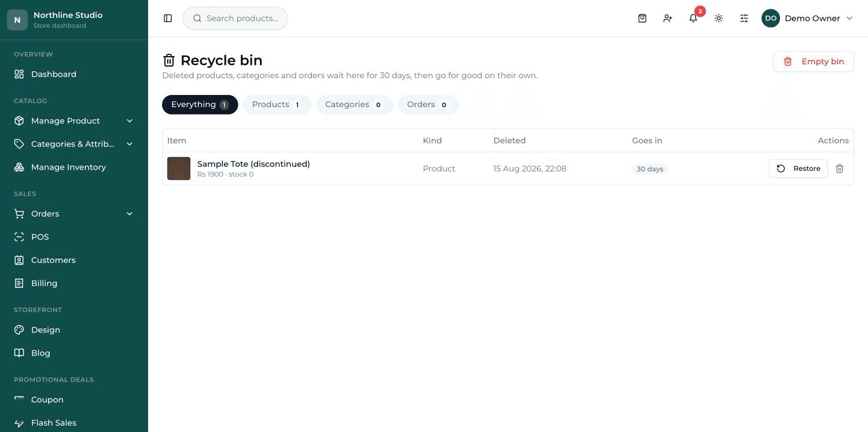This screenshot has width=868, height=432.
Task: Click the Blog book icon
Action: pos(19,353)
